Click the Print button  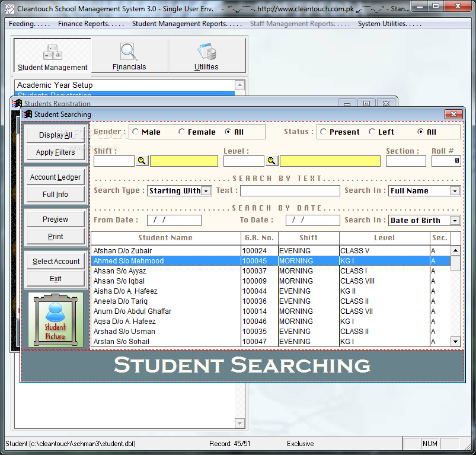coord(55,237)
